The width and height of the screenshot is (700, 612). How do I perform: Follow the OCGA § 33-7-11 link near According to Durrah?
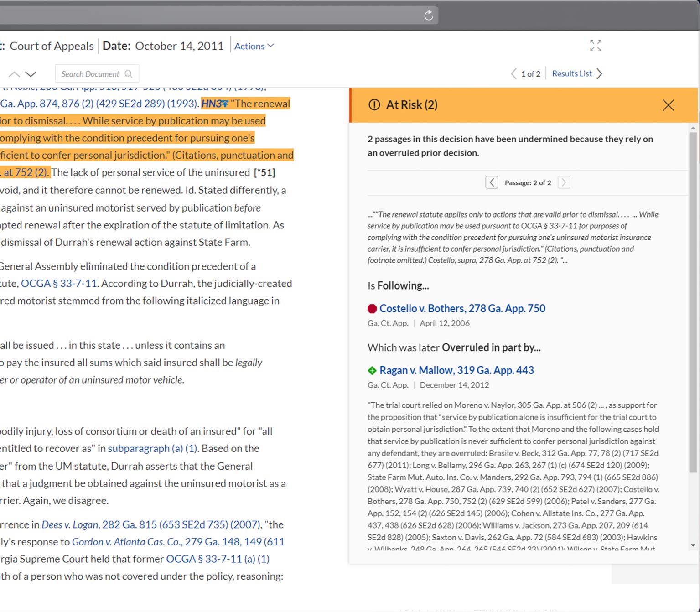(59, 284)
